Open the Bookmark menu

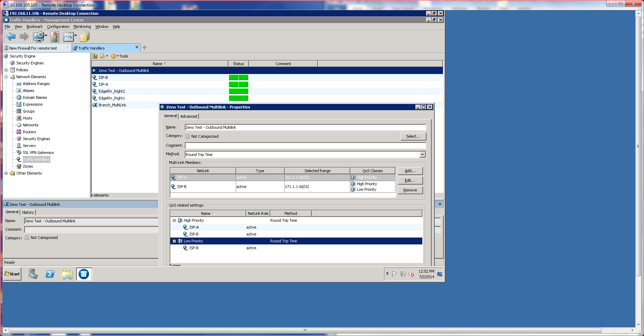click(34, 27)
